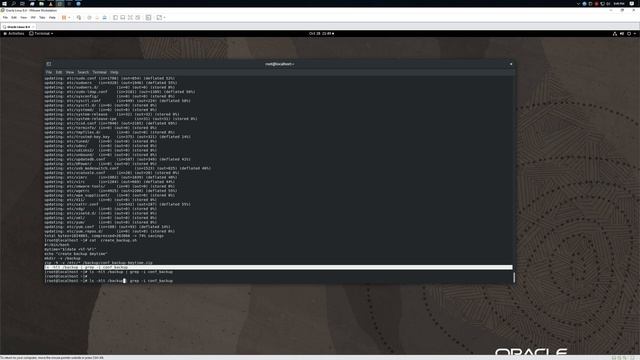The height and width of the screenshot is (360, 640).
Task: Open the terminal Help menu
Action: (114, 72)
